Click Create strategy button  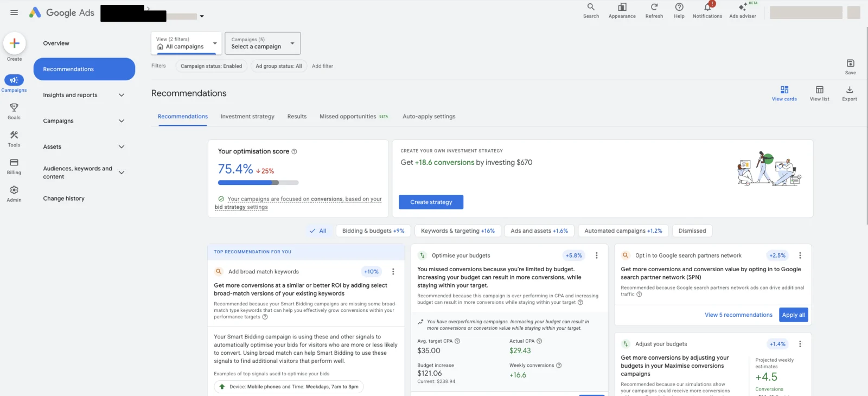pos(431,202)
